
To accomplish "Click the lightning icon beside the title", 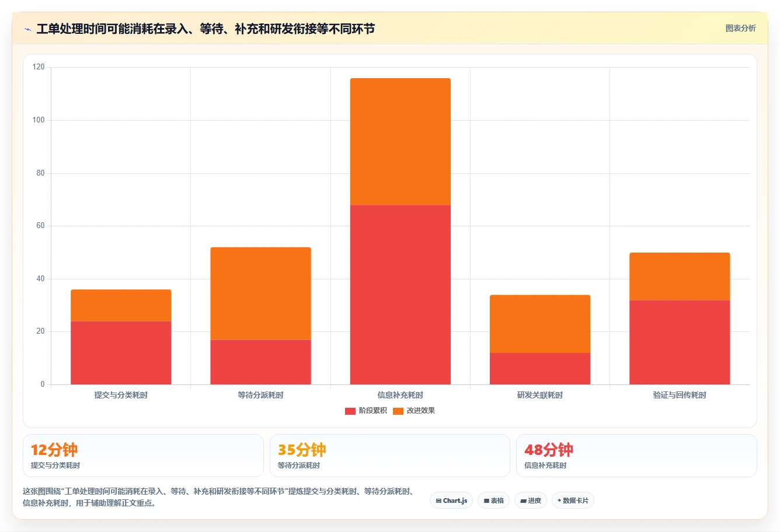I will (x=27, y=29).
